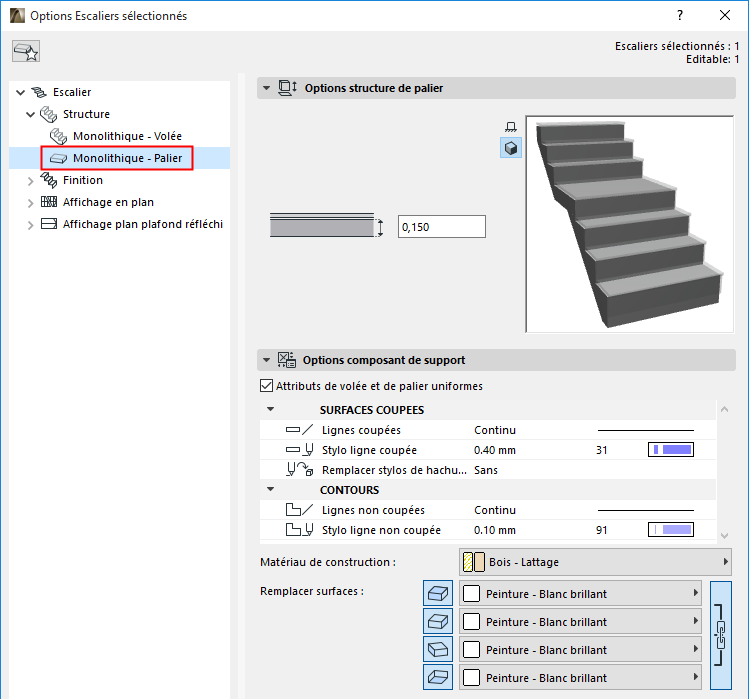Open first Peinture - Blanc brillant dropdown
Viewport: 749px width, 699px height.
click(x=580, y=594)
